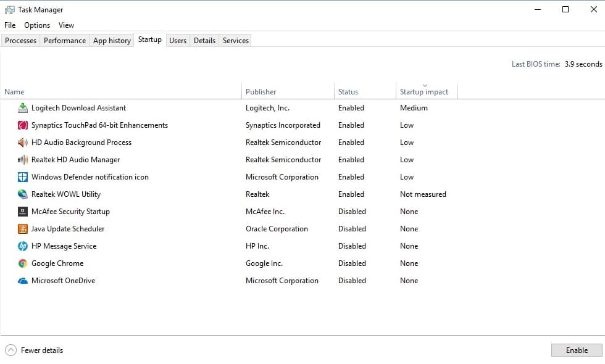Open the File menu
The image size is (605, 364).
tap(10, 25)
